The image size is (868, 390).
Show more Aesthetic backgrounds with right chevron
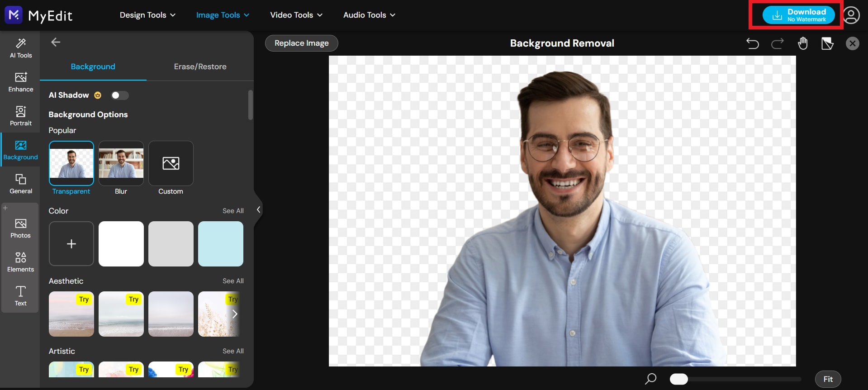235,314
